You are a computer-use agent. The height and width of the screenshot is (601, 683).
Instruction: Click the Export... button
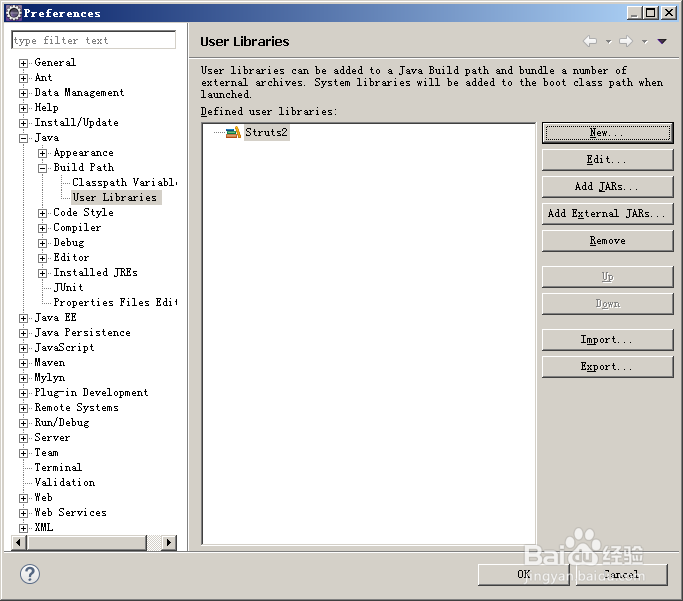(607, 367)
